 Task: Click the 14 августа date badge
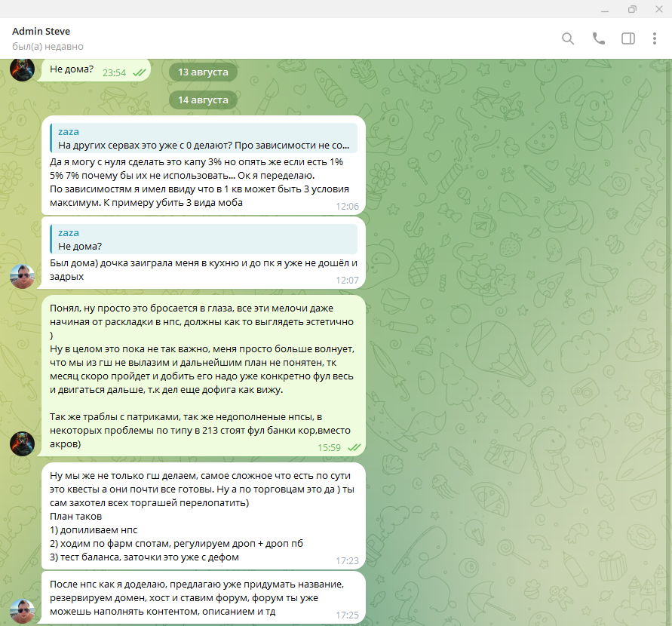[x=203, y=100]
